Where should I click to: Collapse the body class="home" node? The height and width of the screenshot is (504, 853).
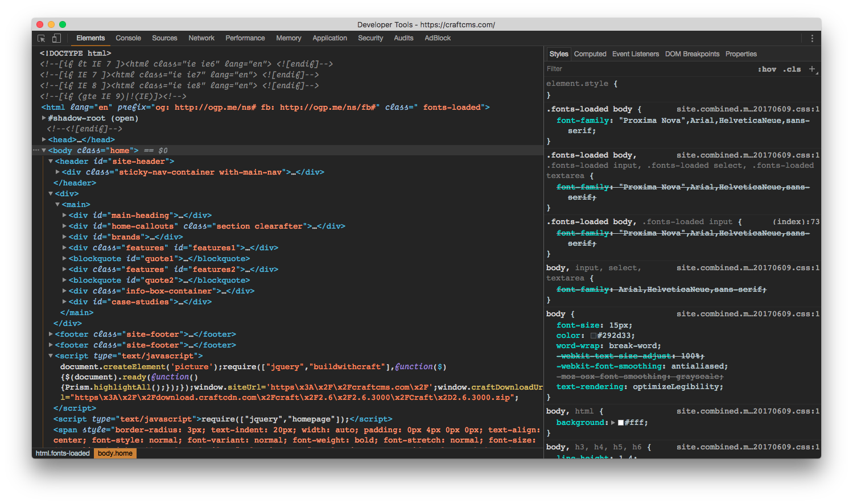point(44,151)
